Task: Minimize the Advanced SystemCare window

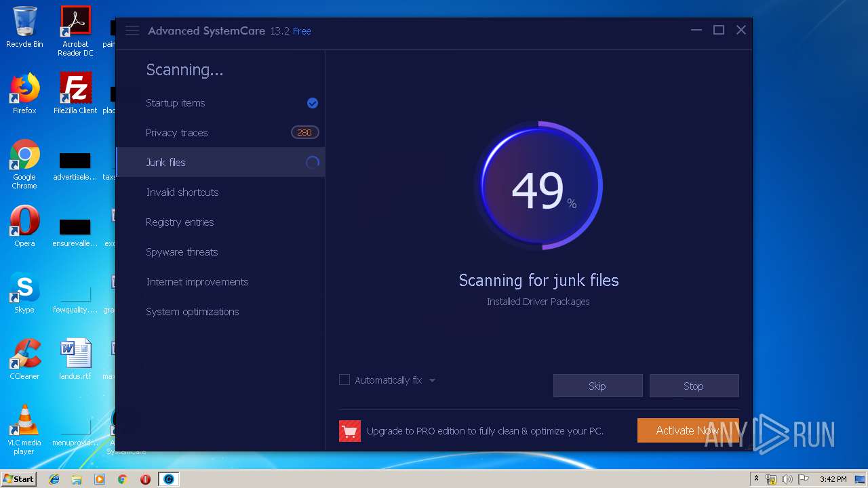Action: tap(696, 30)
